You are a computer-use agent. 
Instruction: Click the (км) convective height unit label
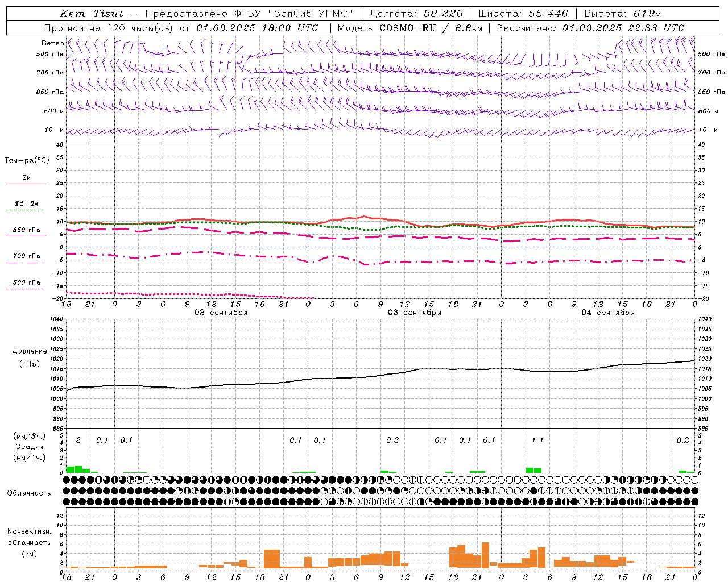pos(30,554)
